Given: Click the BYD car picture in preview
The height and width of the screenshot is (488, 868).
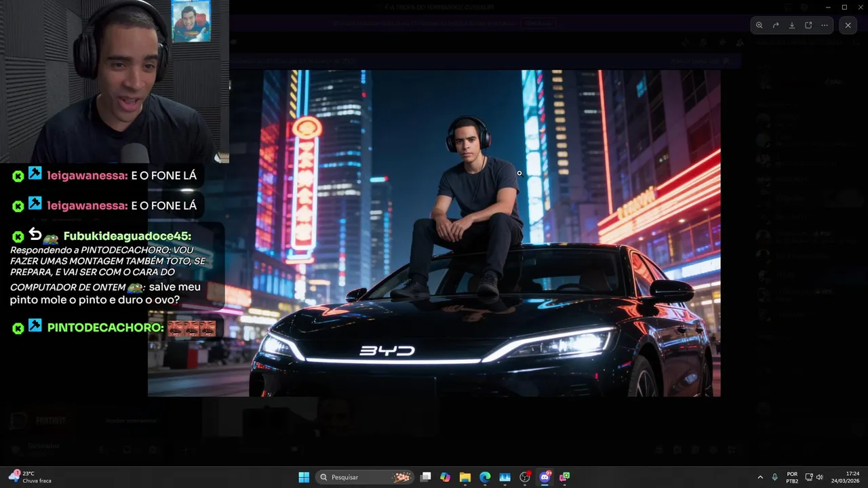Looking at the screenshot, I should click(434, 233).
